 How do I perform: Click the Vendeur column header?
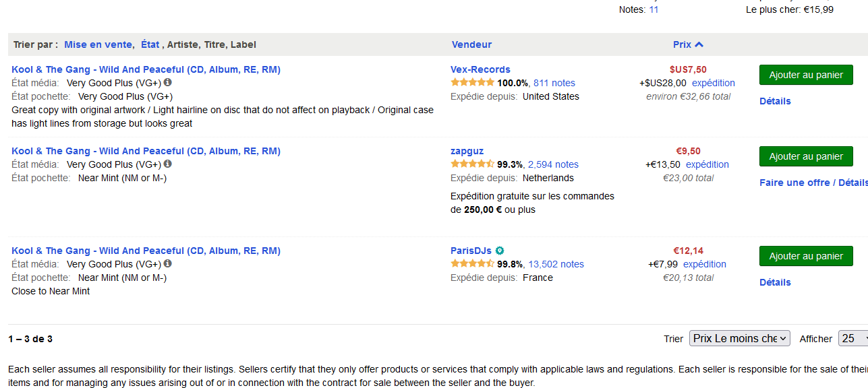point(471,44)
